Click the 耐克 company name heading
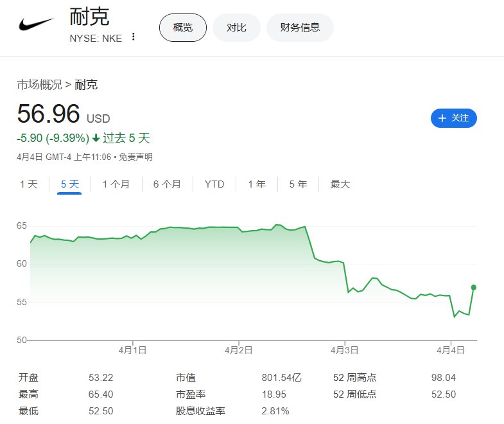This screenshot has height=424, width=504. pyautogui.click(x=90, y=17)
